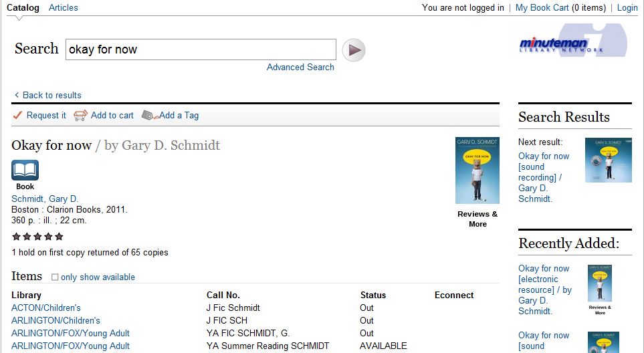Click the Request it checkmark icon

point(17,116)
